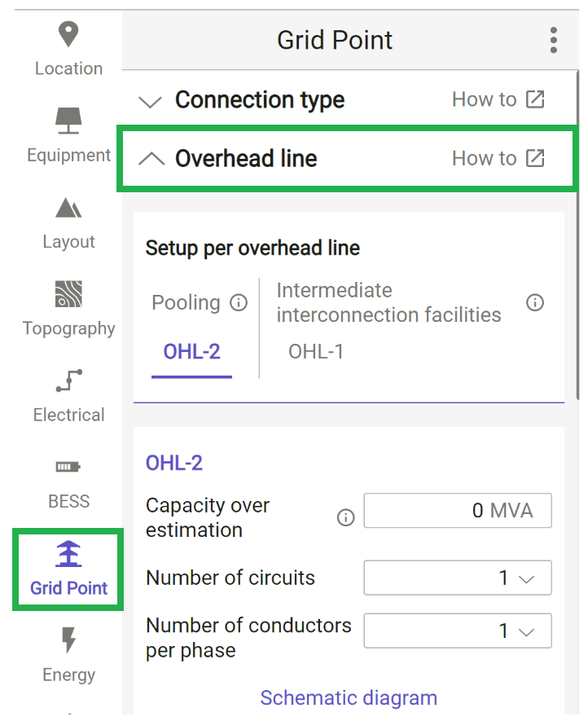The width and height of the screenshot is (588, 721).
Task: Click the Layout sidebar icon
Action: (68, 208)
